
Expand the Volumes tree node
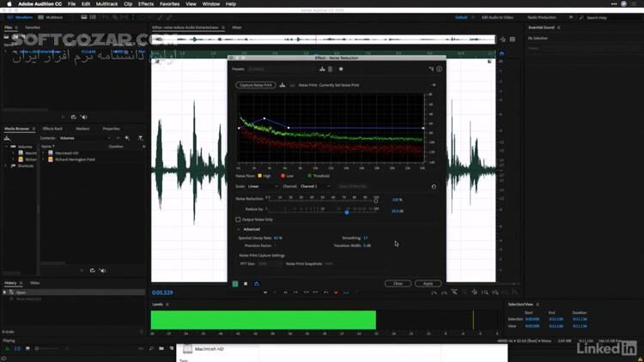click(x=6, y=147)
